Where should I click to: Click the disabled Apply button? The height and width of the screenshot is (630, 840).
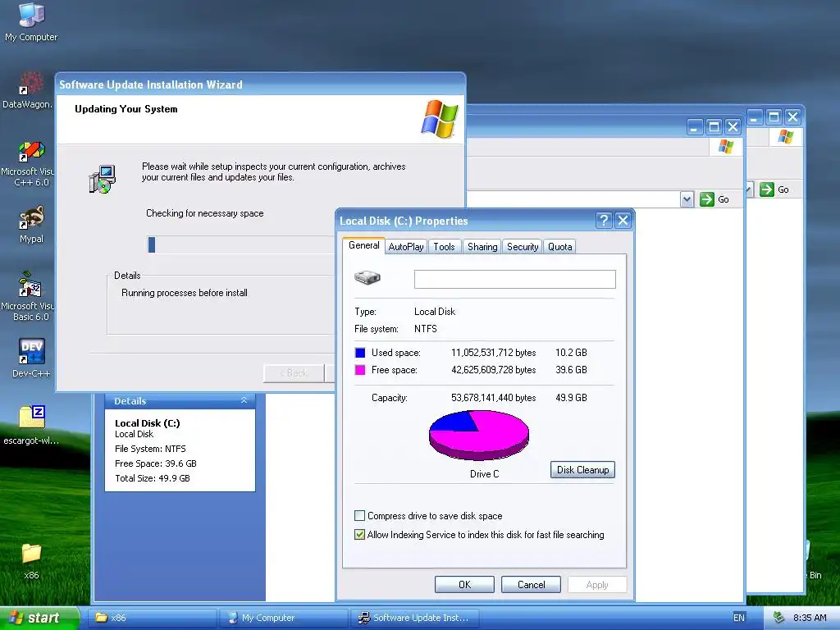pyautogui.click(x=597, y=584)
